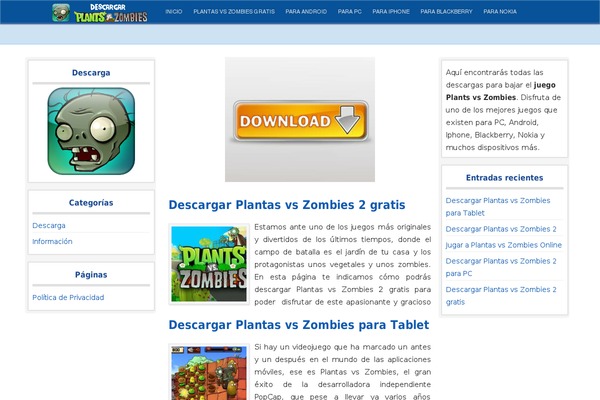Open the Información category link

pos(52,242)
